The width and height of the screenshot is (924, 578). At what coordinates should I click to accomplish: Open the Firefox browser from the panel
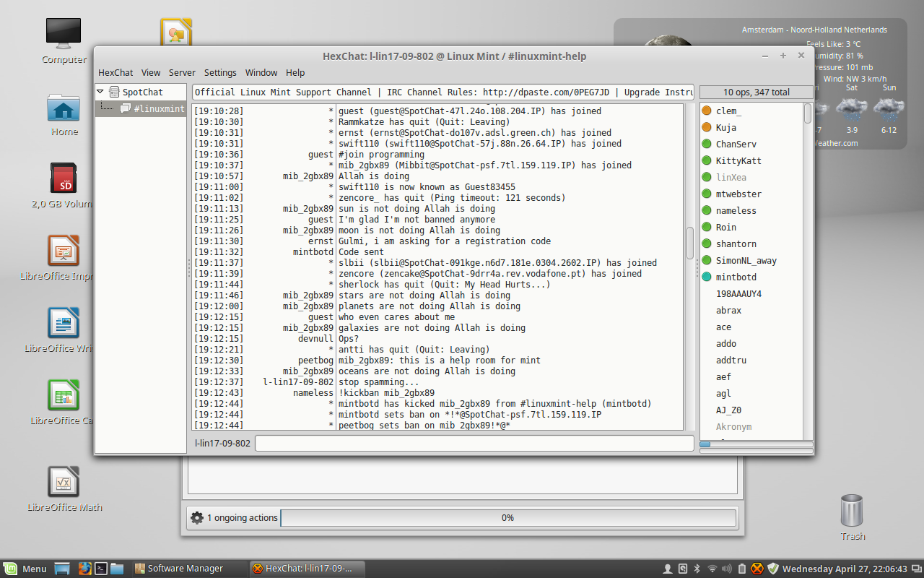click(85, 569)
